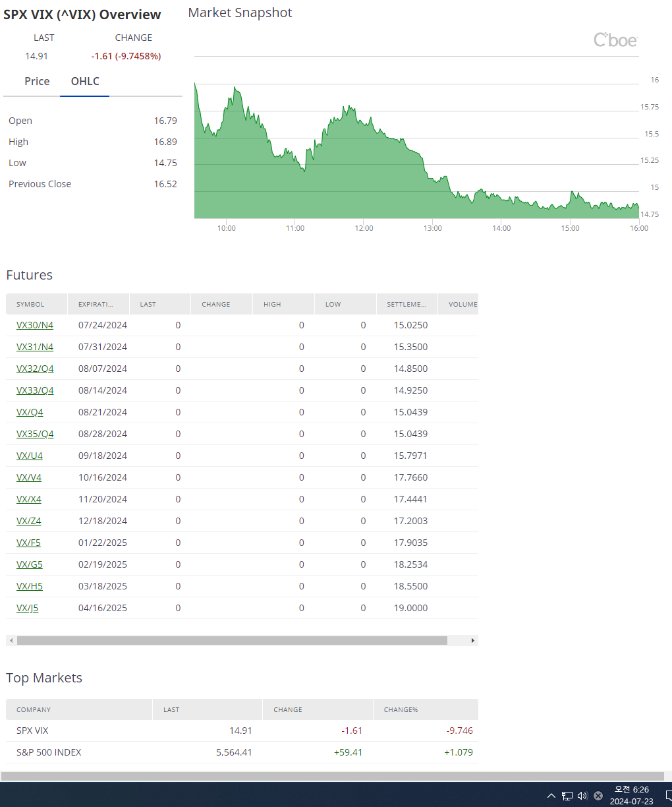The height and width of the screenshot is (807, 672).
Task: Show hidden icons in system tray
Action: (x=551, y=796)
